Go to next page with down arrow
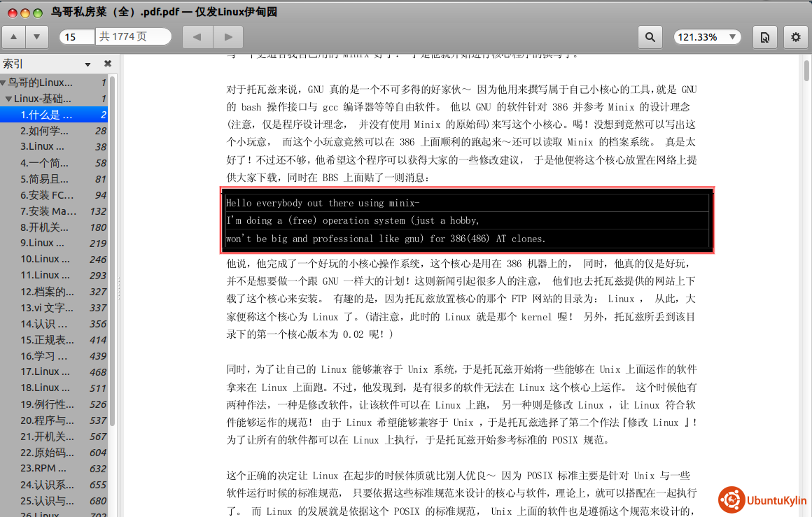812x517 pixels. click(x=37, y=37)
